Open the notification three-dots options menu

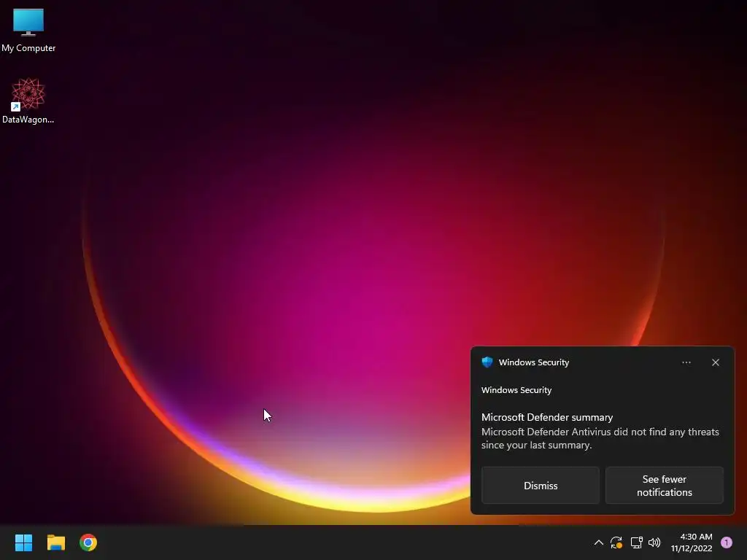[686, 362]
